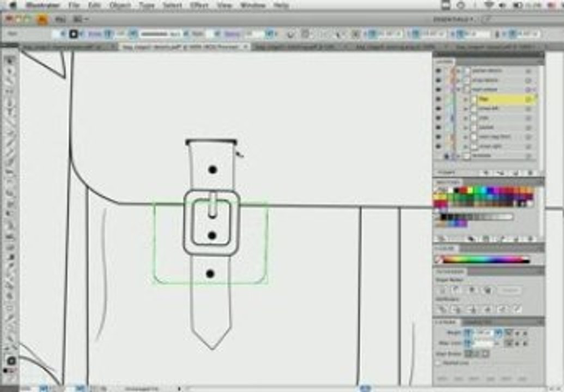Create new layer from Layers panel footer
Viewport: 564px width, 392px height.
(x=516, y=173)
